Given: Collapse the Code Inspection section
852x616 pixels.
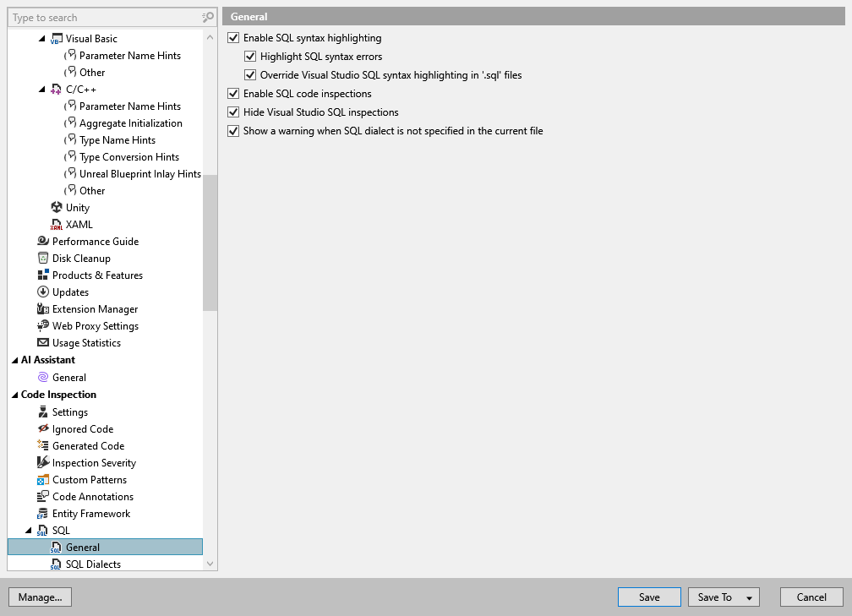Looking at the screenshot, I should click(x=14, y=394).
